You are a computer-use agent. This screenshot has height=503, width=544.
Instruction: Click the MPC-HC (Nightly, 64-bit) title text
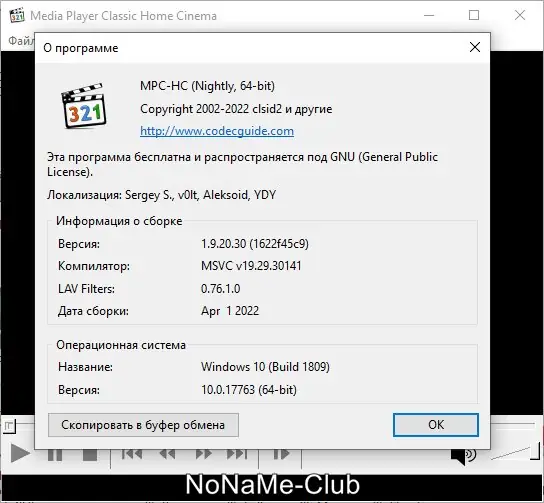(207, 86)
